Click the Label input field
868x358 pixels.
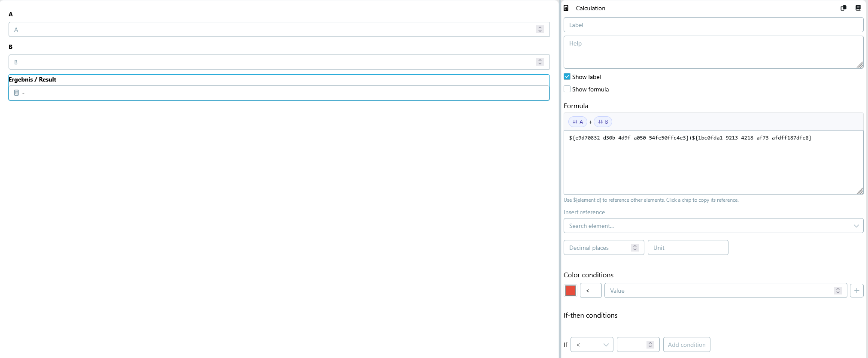click(713, 25)
